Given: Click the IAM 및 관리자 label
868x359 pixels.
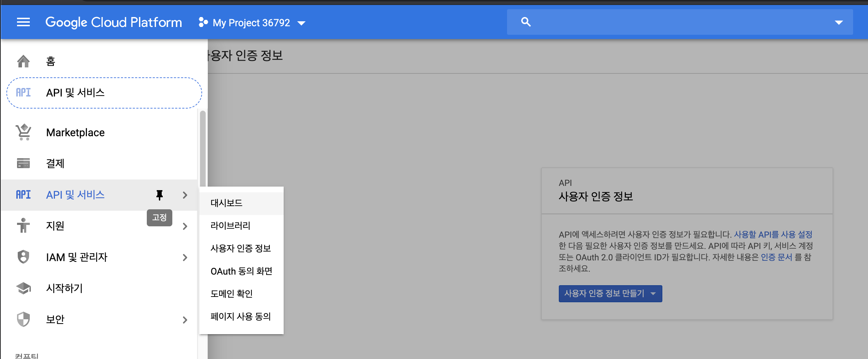Looking at the screenshot, I should coord(77,257).
